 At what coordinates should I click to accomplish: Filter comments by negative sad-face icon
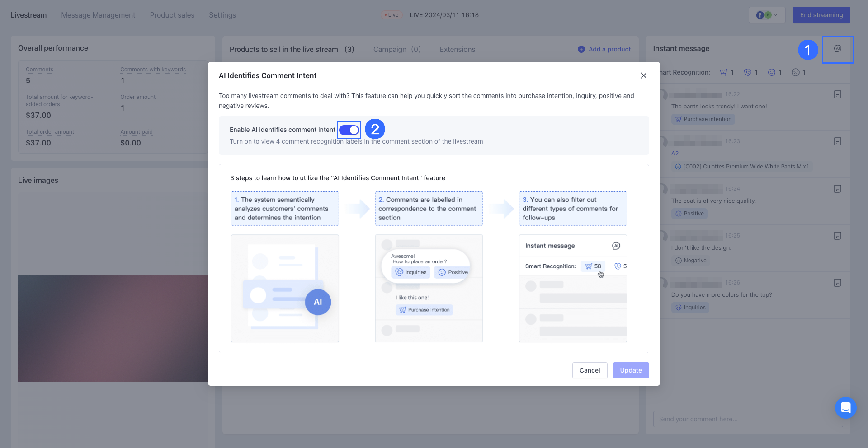point(795,72)
